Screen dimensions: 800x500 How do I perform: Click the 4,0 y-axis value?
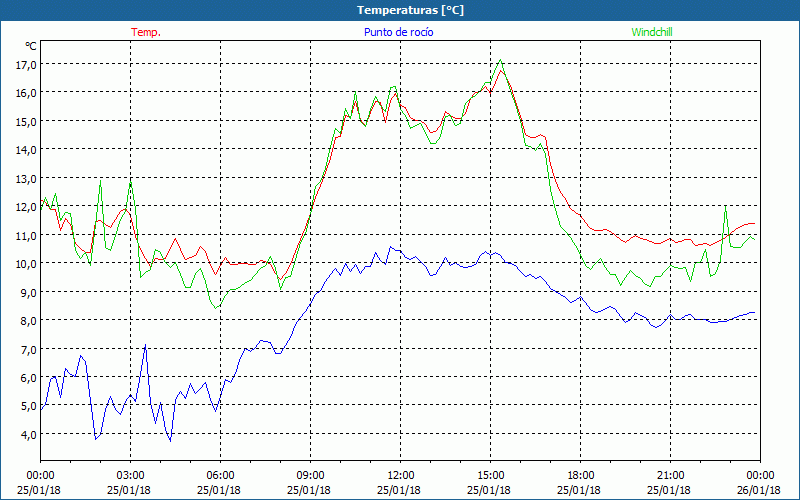[29, 435]
